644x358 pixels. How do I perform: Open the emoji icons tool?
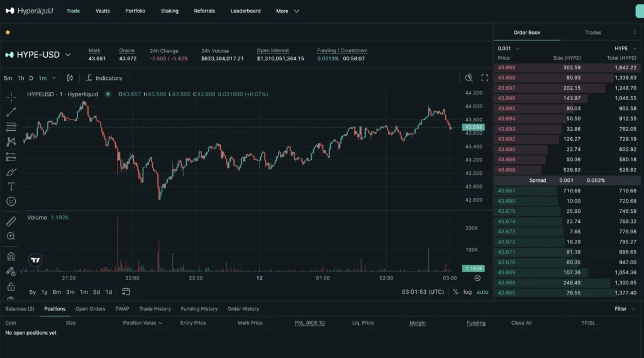[x=11, y=201]
